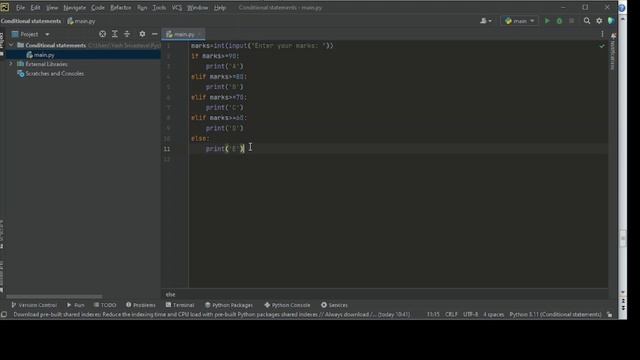Screen dimensions: 640x360
Task: Close the main.py editor tab
Action: [x=199, y=35]
